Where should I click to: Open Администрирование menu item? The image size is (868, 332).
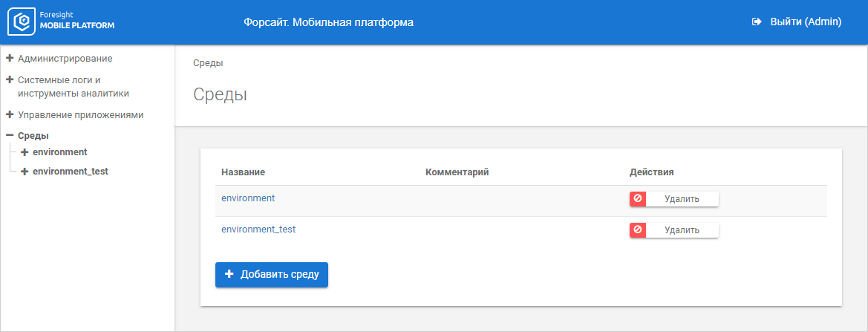pos(65,58)
